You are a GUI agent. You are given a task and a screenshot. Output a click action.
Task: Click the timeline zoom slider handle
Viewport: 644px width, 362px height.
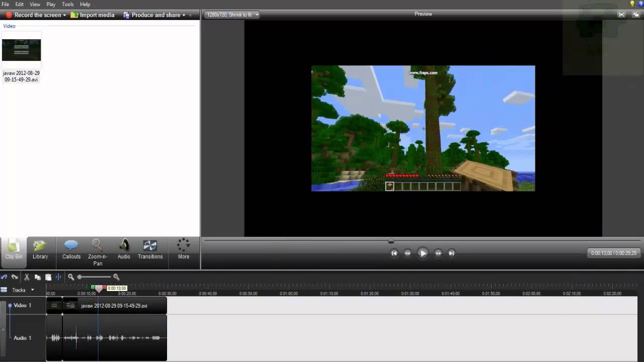[x=79, y=277]
